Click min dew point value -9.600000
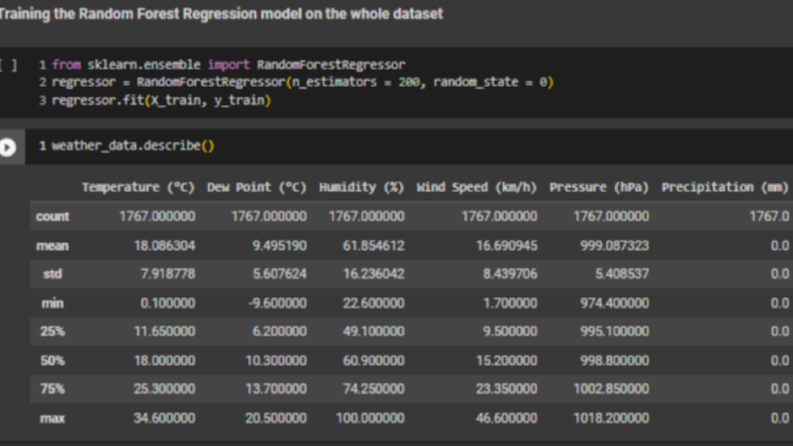This screenshot has width=793, height=446. click(x=278, y=303)
